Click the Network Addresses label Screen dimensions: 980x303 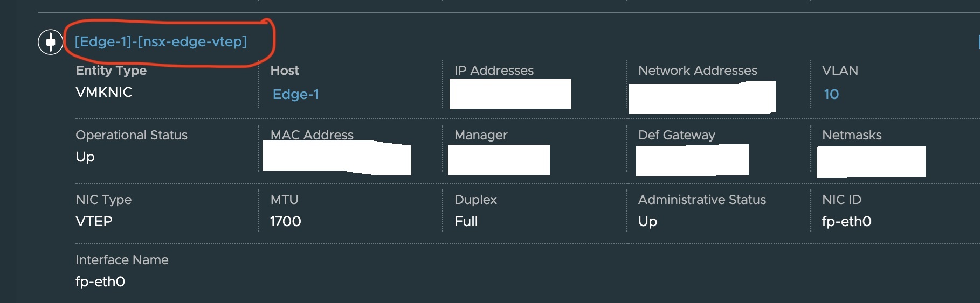point(698,71)
